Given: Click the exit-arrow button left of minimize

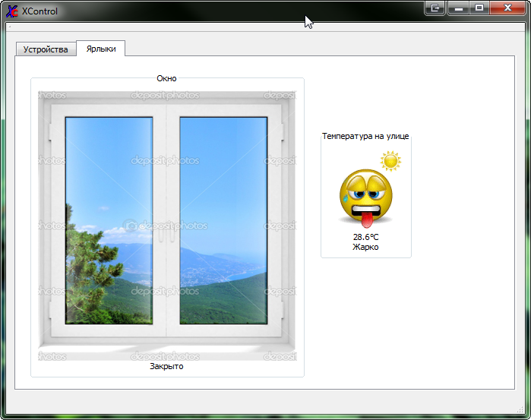Looking at the screenshot, I should tap(435, 8).
